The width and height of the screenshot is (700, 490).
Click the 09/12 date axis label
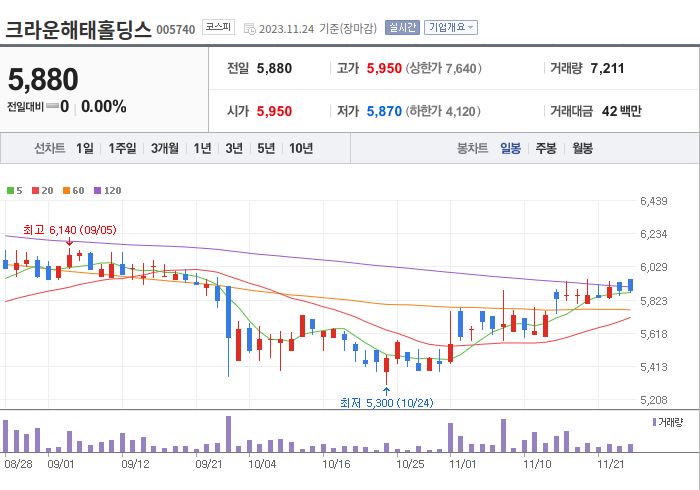(135, 464)
